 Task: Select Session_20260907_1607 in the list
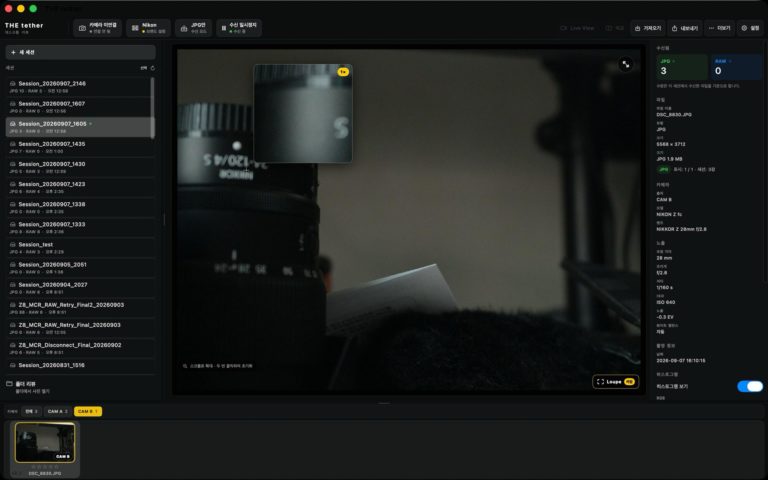[78, 107]
